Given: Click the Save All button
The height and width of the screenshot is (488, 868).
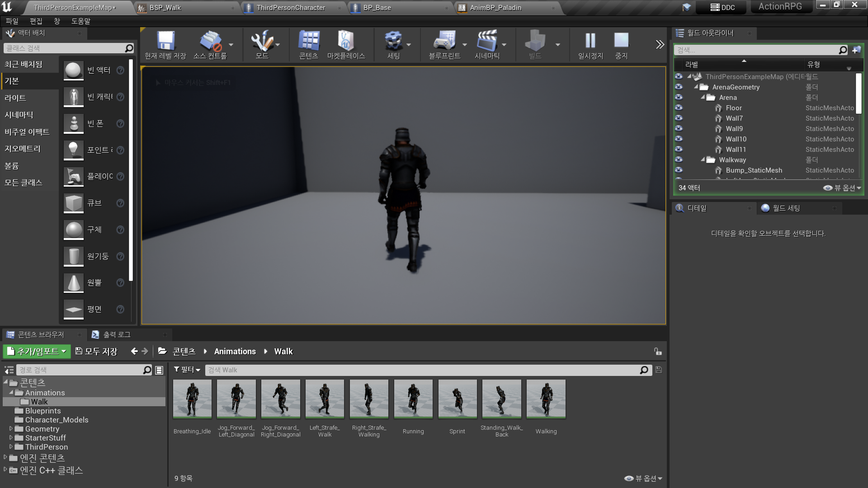Looking at the screenshot, I should coord(96,352).
